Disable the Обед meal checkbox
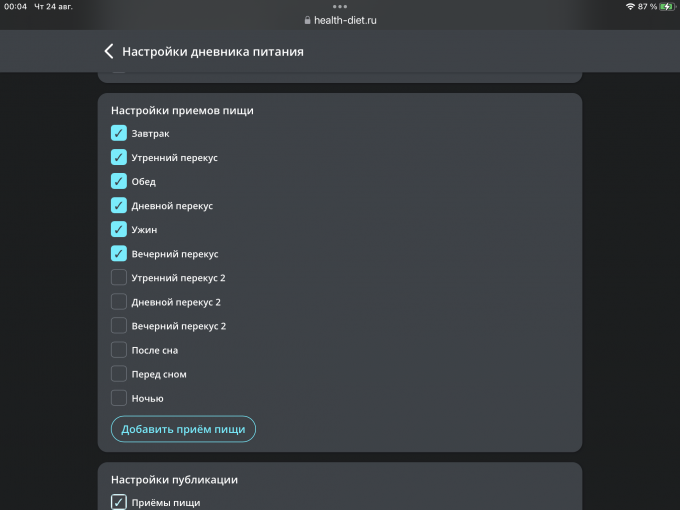 pyautogui.click(x=119, y=181)
